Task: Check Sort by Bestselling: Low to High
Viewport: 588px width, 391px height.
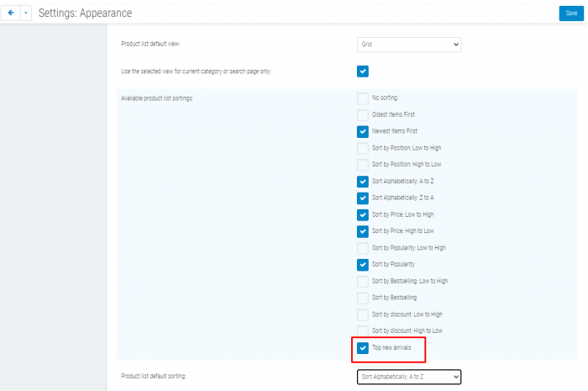Action: 363,282
